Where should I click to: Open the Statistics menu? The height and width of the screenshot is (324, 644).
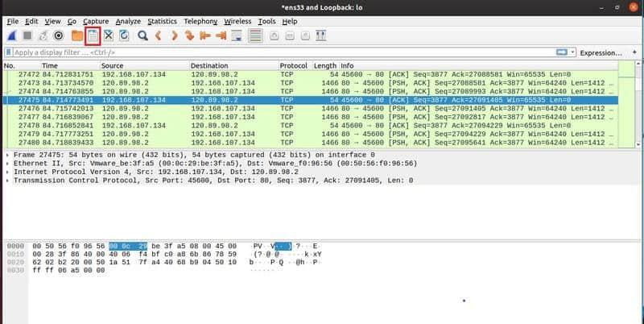click(x=162, y=21)
